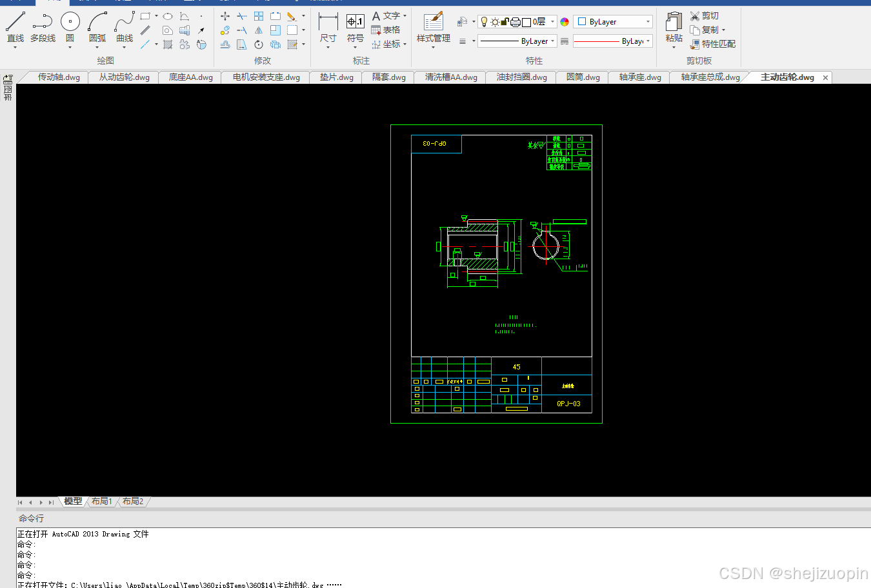
Task: Click in the command line text area
Action: (443, 558)
